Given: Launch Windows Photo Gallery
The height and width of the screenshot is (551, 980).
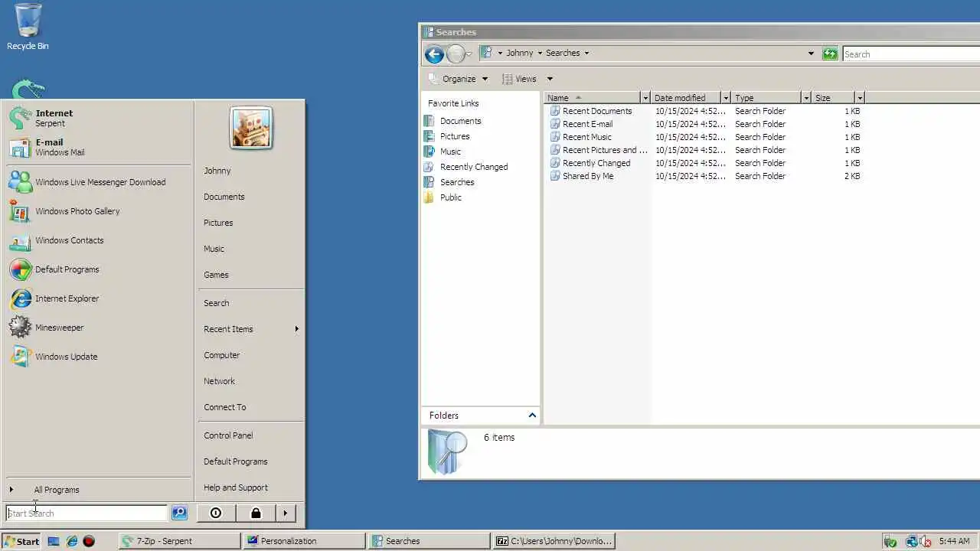Looking at the screenshot, I should (98, 211).
